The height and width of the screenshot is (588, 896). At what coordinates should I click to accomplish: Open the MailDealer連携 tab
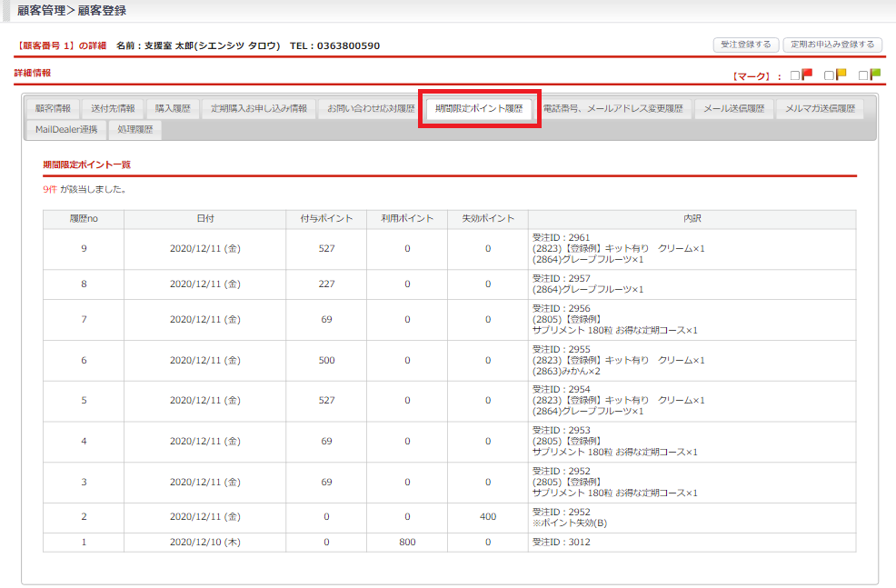click(66, 130)
